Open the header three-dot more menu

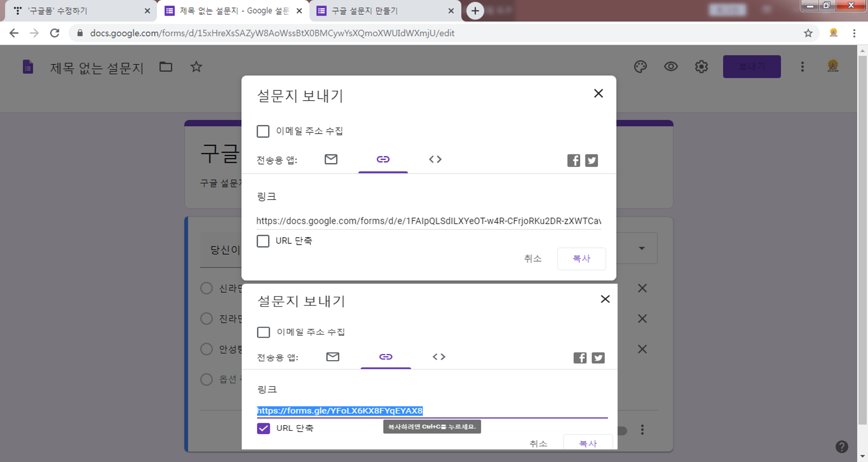[802, 67]
